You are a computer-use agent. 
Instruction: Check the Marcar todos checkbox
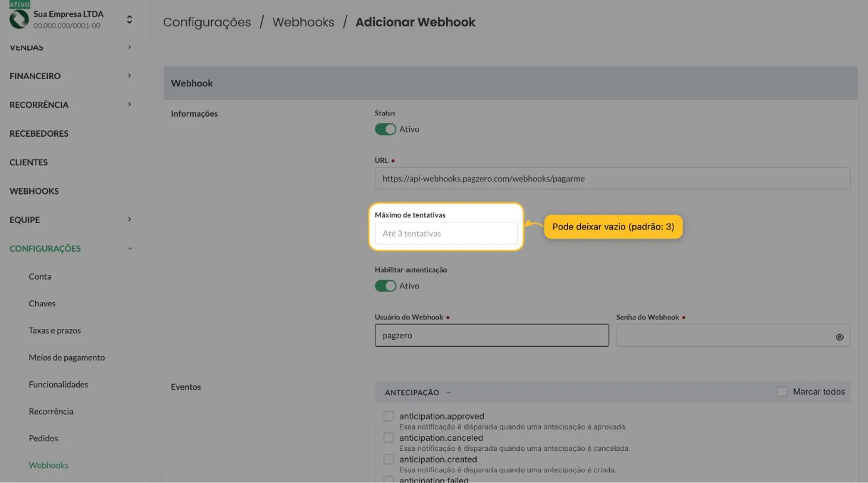click(x=782, y=391)
